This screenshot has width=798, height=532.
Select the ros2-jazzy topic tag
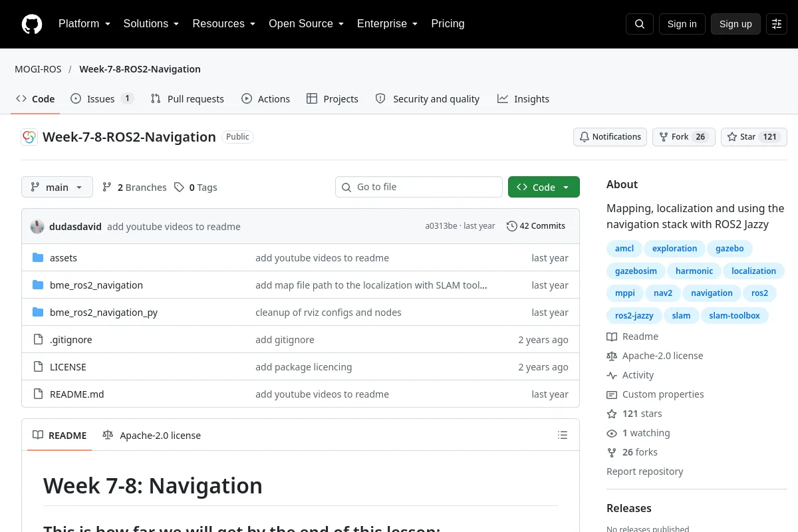[x=634, y=316]
